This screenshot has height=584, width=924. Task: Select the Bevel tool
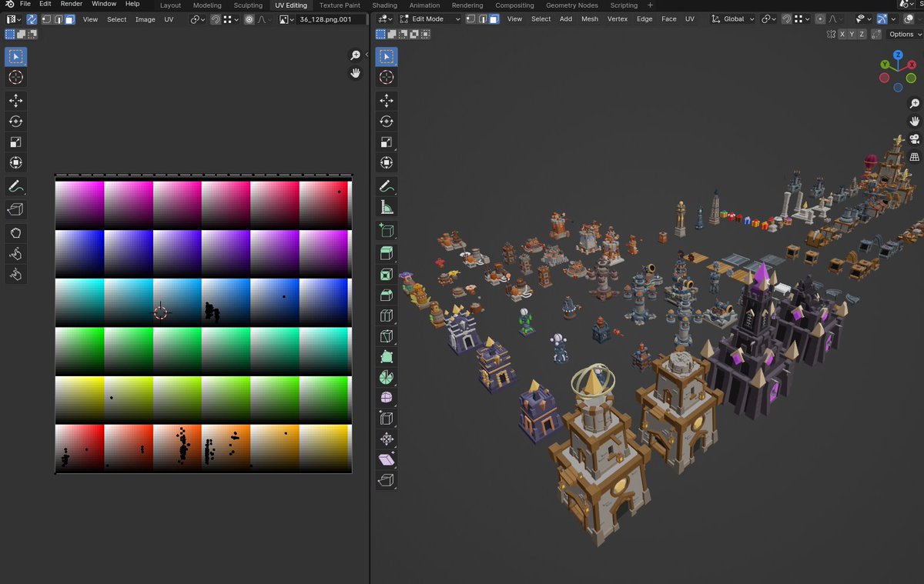pyautogui.click(x=387, y=295)
